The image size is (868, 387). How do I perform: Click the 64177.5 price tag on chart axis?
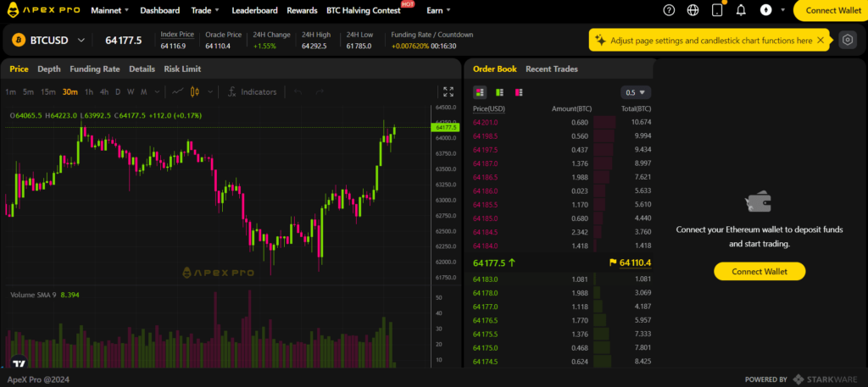point(444,128)
